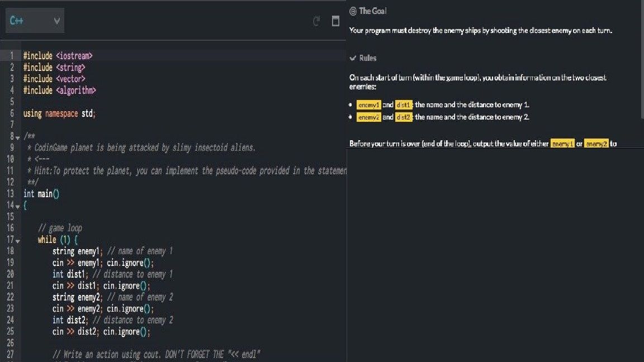
Task: Click the dist1 variable tag
Action: pos(404,104)
